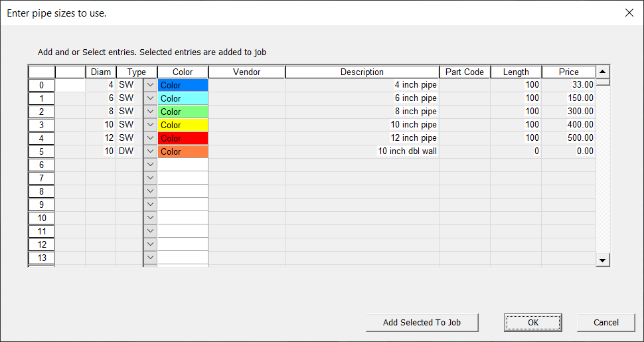Click the scroll up arrow of the grid

pos(603,72)
